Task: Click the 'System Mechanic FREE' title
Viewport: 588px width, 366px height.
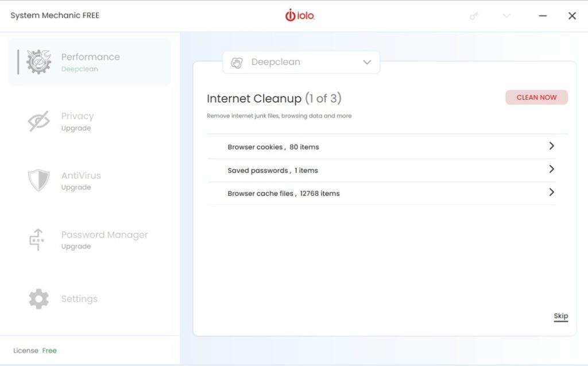Action: click(x=55, y=16)
